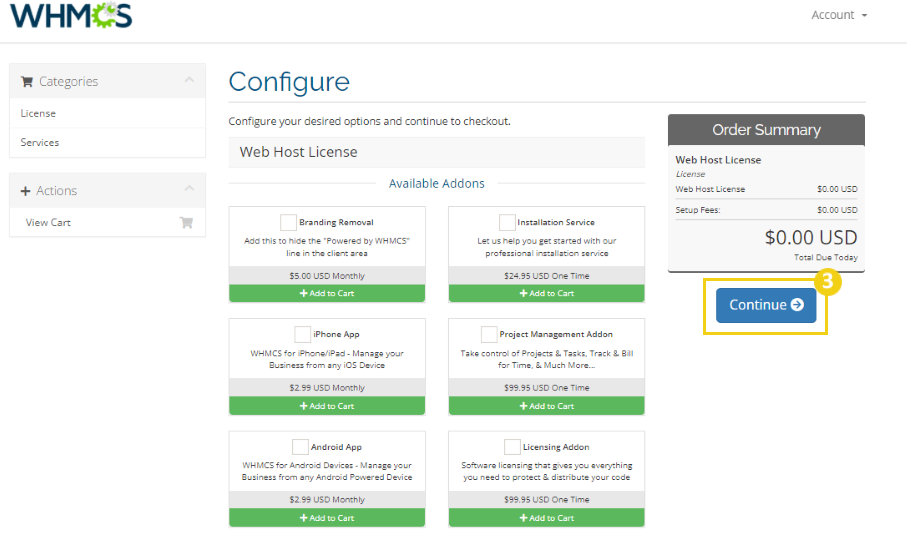This screenshot has height=536, width=907.
Task: Click the Configure page title
Action: click(x=289, y=82)
